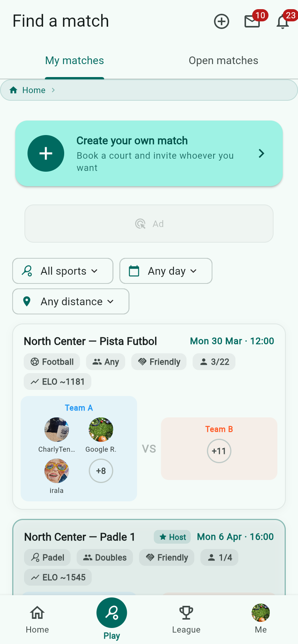
Task: Tap the Home breadcrumb icon
Action: (13, 90)
